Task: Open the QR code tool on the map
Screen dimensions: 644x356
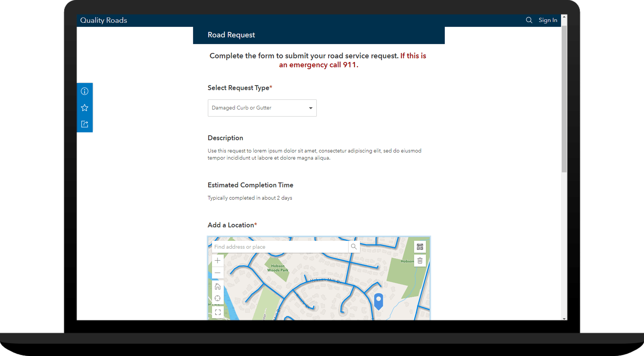Action: coord(420,247)
